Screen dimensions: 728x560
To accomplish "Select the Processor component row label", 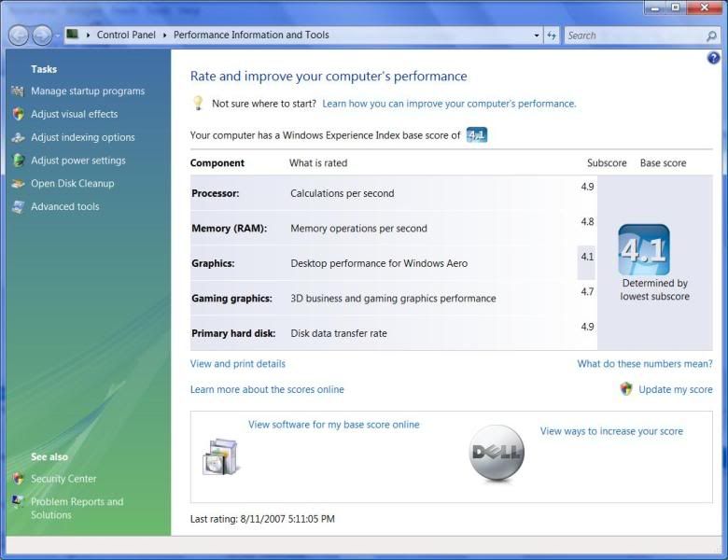I will pos(216,193).
